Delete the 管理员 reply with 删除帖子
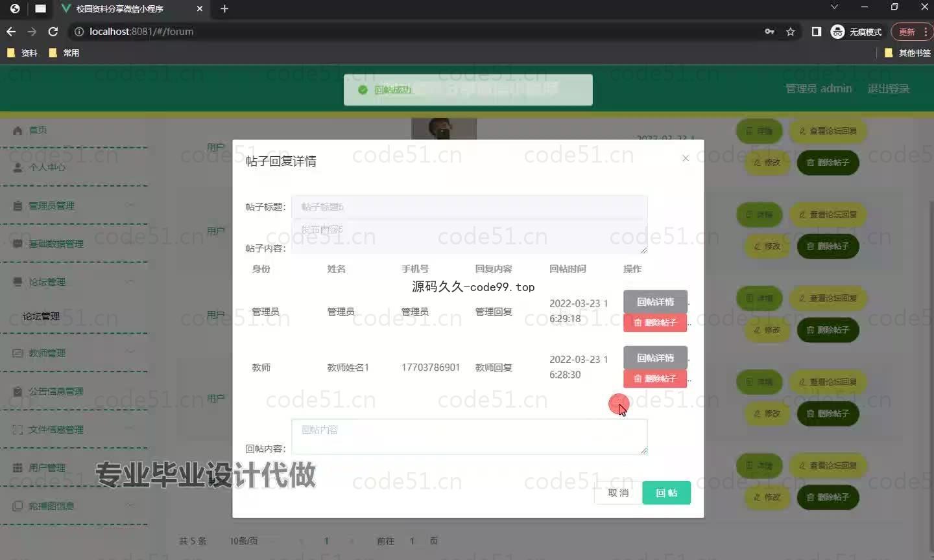 click(x=655, y=323)
